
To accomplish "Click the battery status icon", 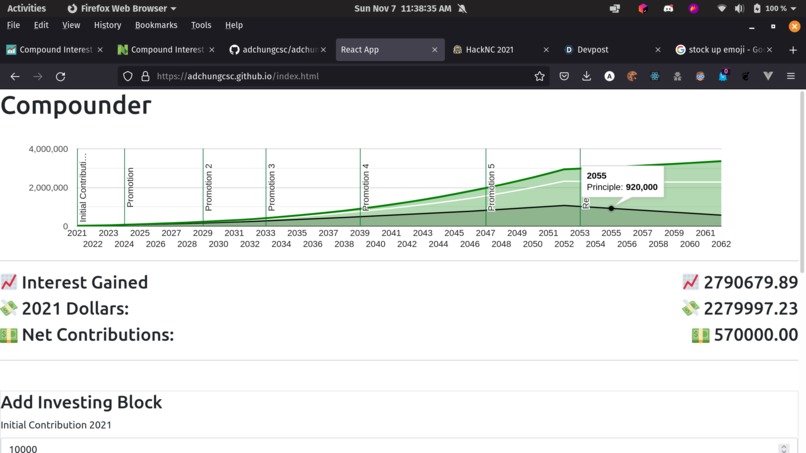I will [757, 8].
